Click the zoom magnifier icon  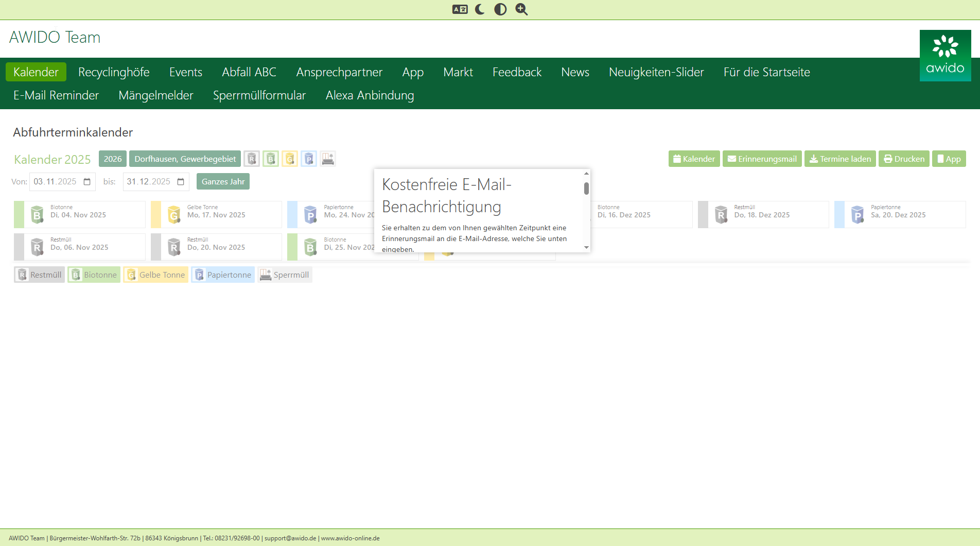521,9
